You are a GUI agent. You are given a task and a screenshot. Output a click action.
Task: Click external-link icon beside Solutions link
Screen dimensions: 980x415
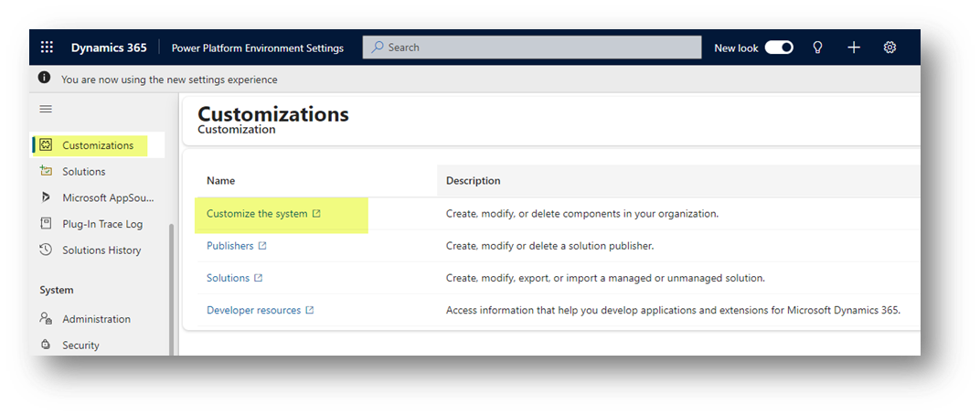[x=258, y=278]
